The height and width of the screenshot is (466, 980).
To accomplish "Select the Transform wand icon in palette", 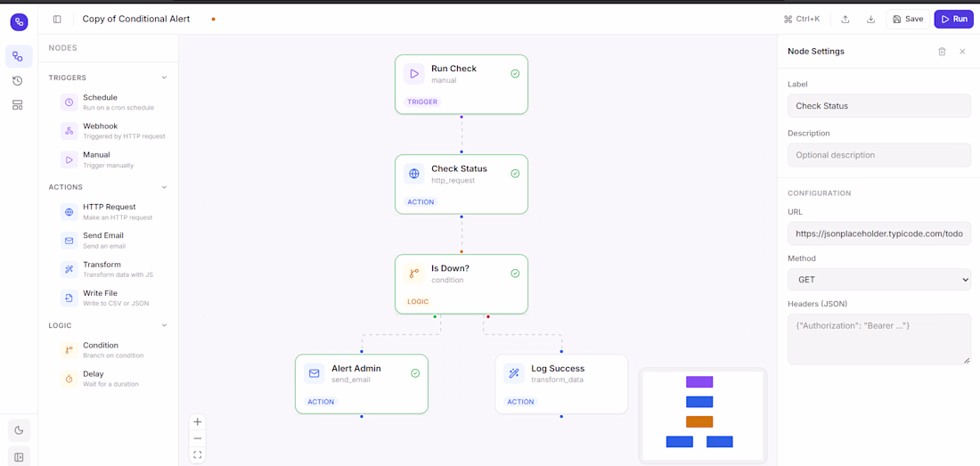I will coord(69,269).
